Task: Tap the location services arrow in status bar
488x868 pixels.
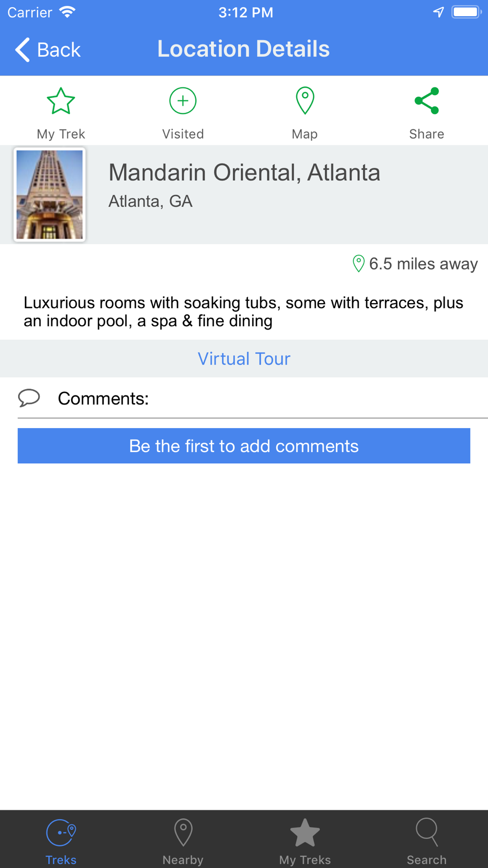Action: pyautogui.click(x=439, y=12)
